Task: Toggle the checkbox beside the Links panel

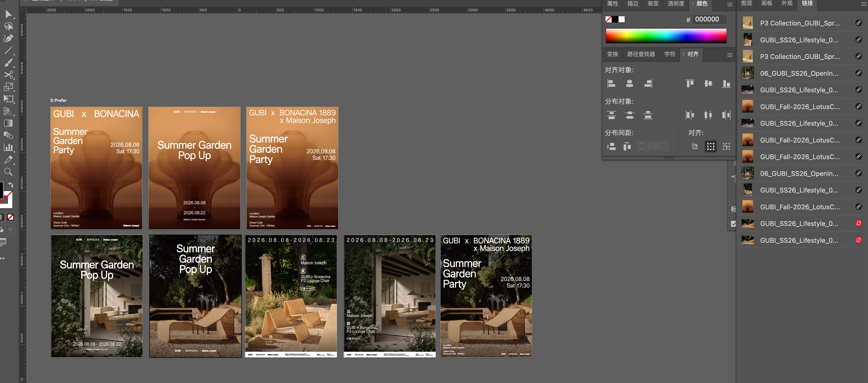Action: (733, 224)
